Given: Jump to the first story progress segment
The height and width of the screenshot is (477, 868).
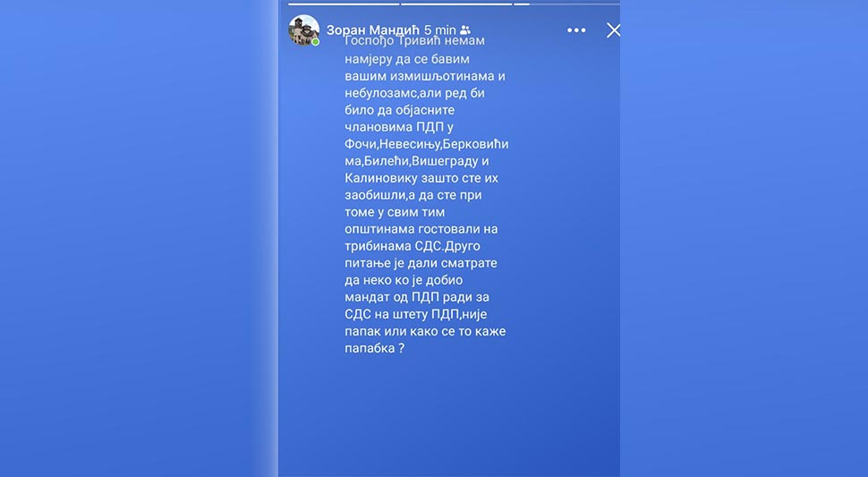Looking at the screenshot, I should click(344, 4).
